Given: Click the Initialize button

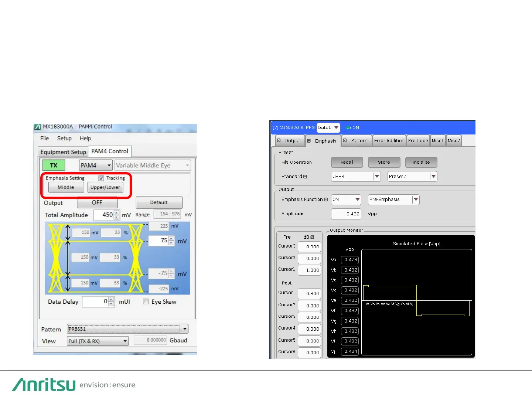Looking at the screenshot, I should coord(421,162).
